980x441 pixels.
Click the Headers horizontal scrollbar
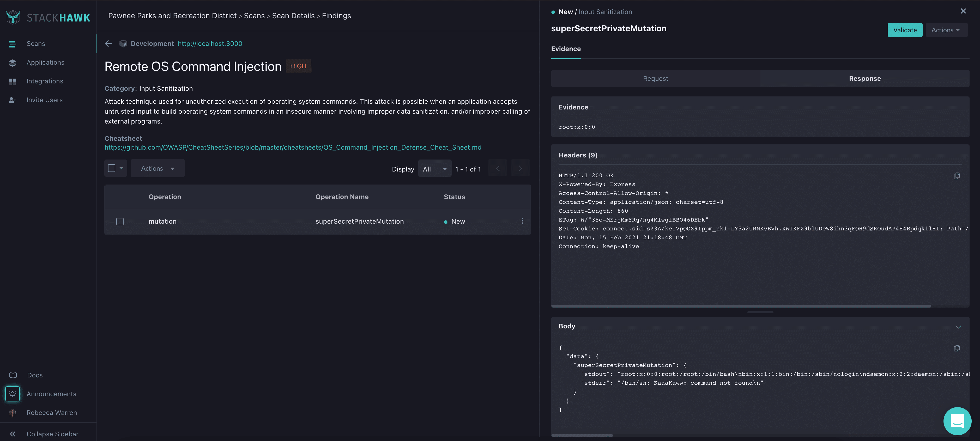[x=741, y=306]
